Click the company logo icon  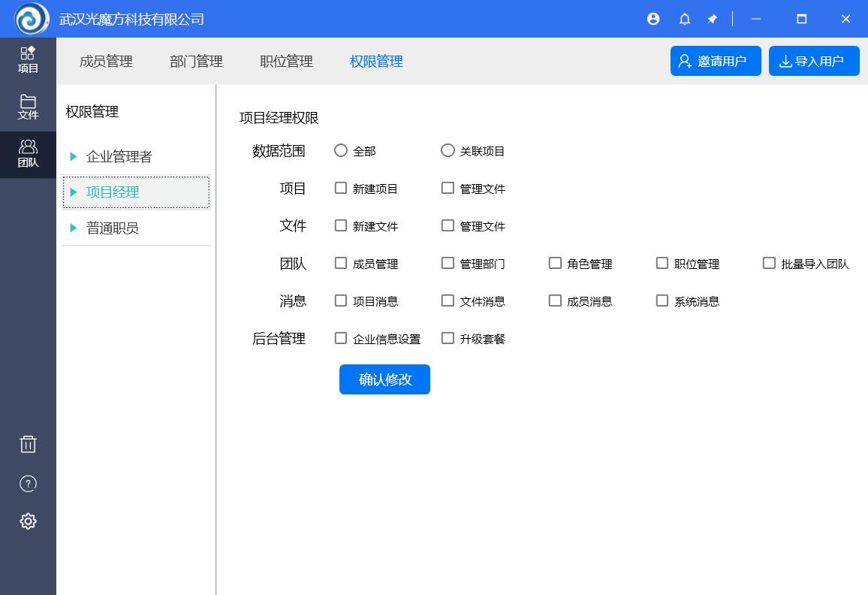point(32,19)
